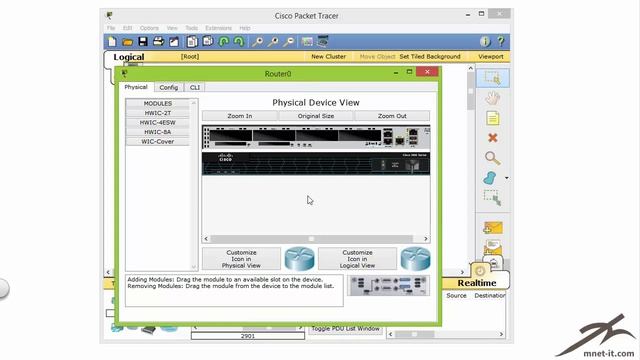The height and width of the screenshot is (360, 640).
Task: Click the selected module preview image
Action: [388, 286]
